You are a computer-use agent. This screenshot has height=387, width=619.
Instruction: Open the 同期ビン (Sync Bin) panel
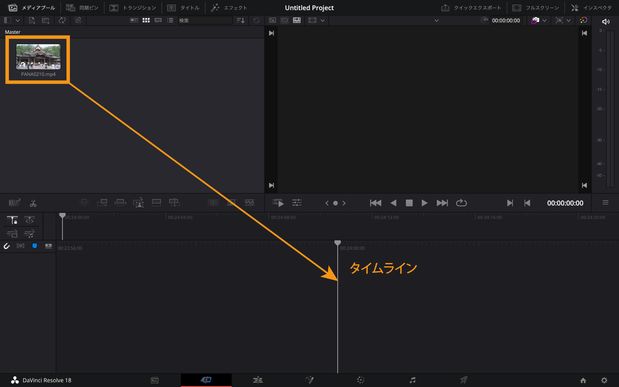point(82,8)
